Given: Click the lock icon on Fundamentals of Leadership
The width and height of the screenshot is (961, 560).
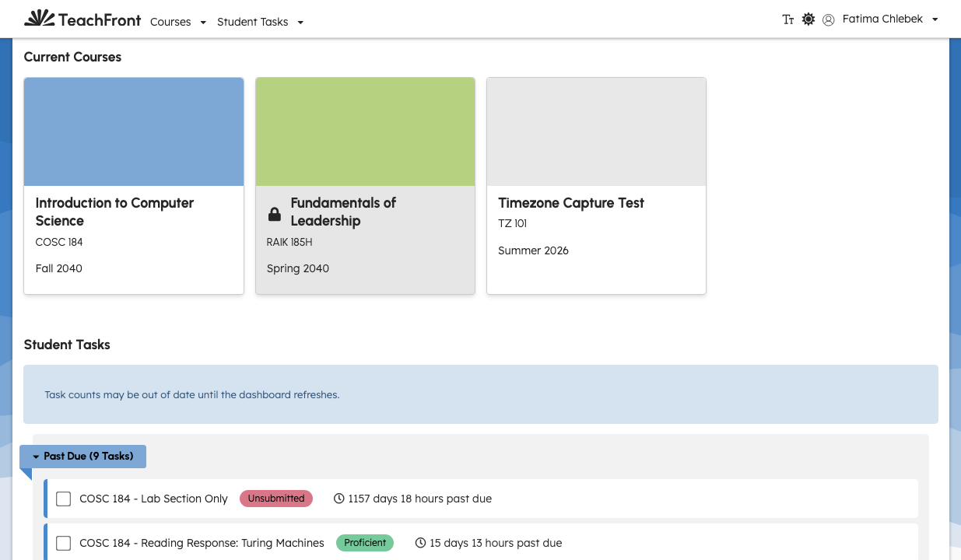Looking at the screenshot, I should (275, 214).
